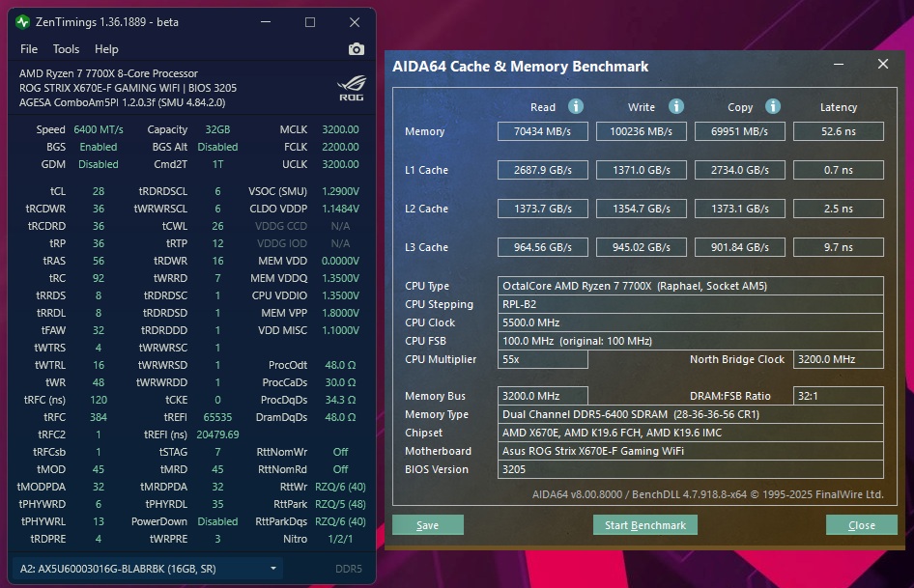Click CPU Stepping field RPL-B2
Viewport: 914px width, 588px height.
[690, 304]
